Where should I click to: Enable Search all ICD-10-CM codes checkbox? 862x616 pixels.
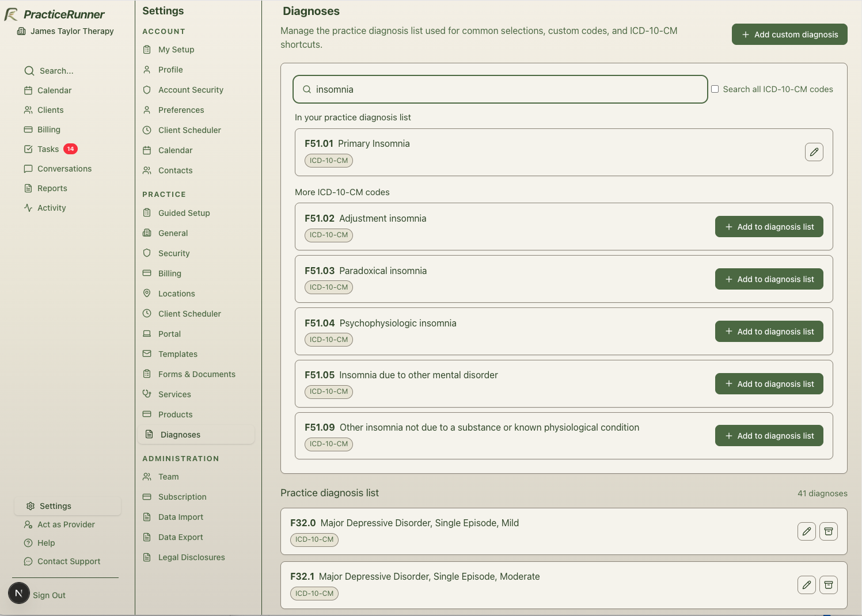point(715,89)
